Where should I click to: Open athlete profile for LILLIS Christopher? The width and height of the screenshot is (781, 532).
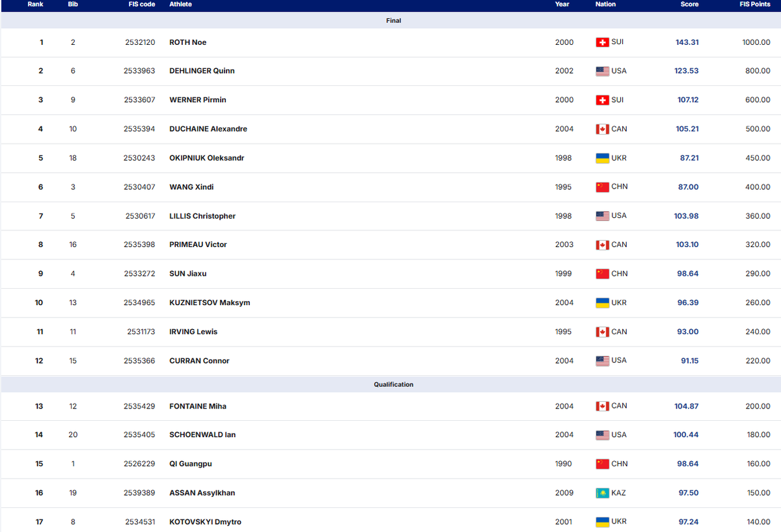pyautogui.click(x=202, y=216)
